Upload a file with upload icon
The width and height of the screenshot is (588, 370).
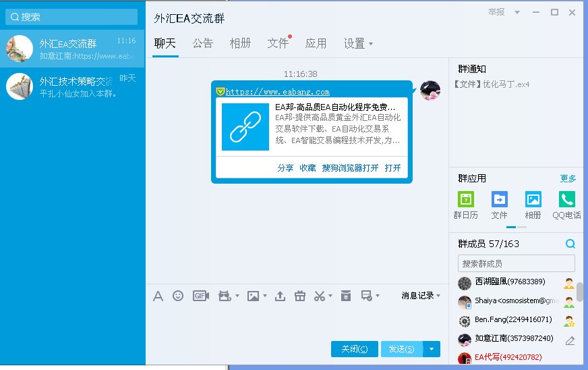pos(280,296)
